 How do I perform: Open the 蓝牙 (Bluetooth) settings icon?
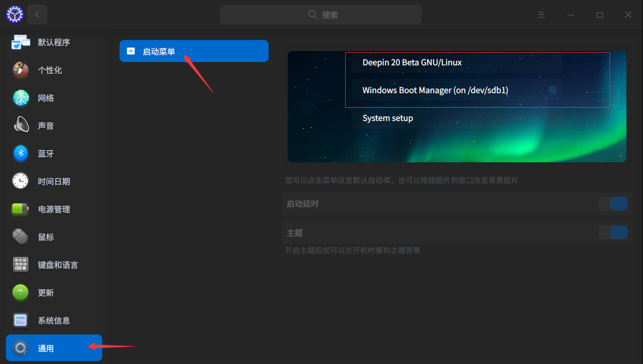(20, 153)
